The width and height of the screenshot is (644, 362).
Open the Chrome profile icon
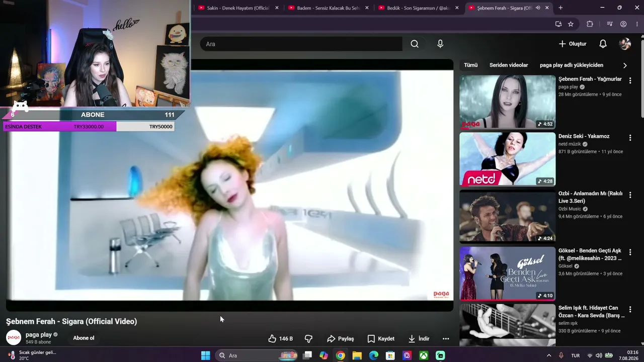coord(623,24)
